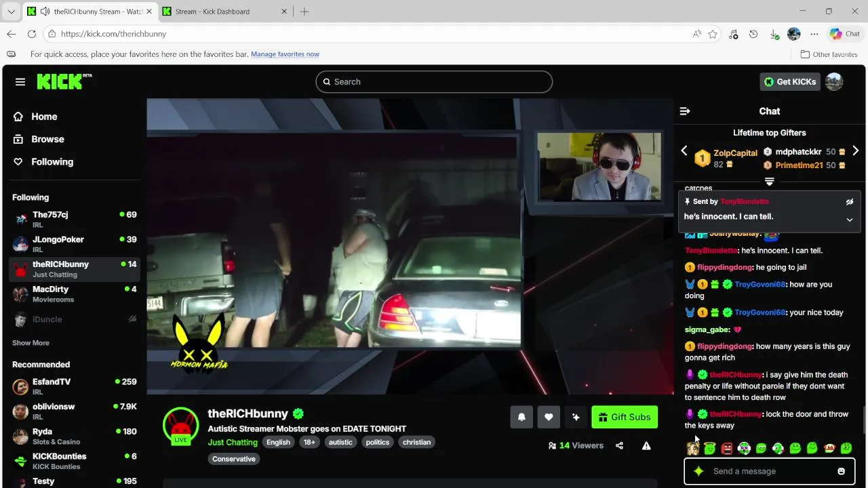This screenshot has width=868, height=488.
Task: Open Copilot Chat button
Action: (x=845, y=34)
